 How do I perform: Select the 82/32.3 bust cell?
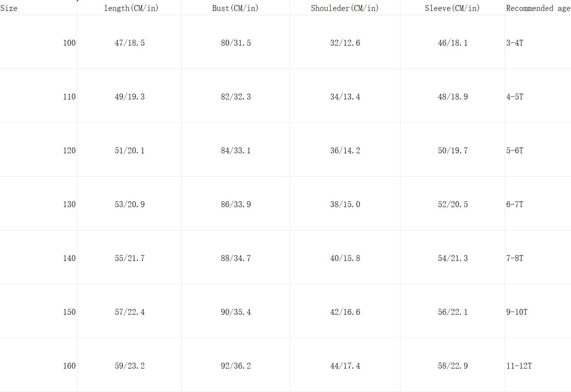[x=236, y=97]
